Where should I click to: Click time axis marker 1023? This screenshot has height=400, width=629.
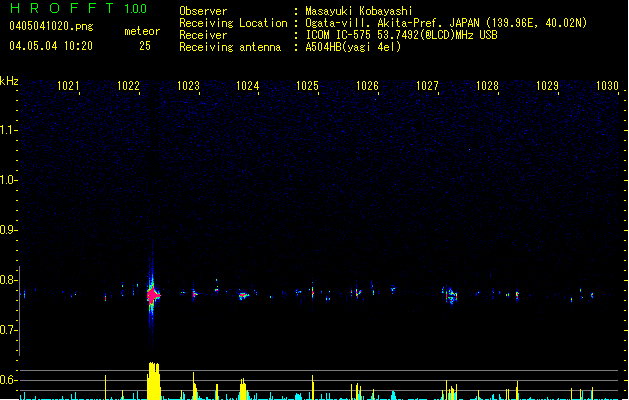[x=188, y=85]
